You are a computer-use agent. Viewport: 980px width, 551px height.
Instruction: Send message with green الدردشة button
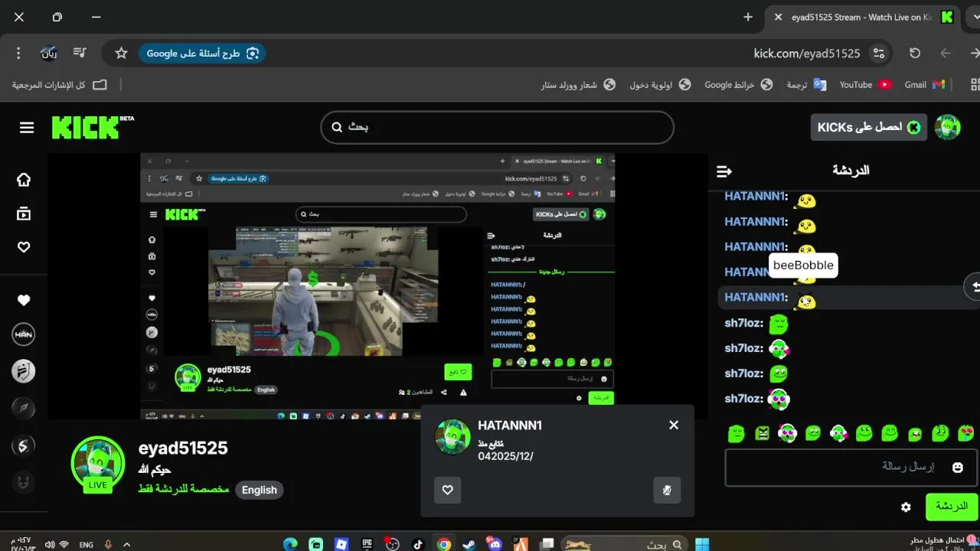click(952, 507)
